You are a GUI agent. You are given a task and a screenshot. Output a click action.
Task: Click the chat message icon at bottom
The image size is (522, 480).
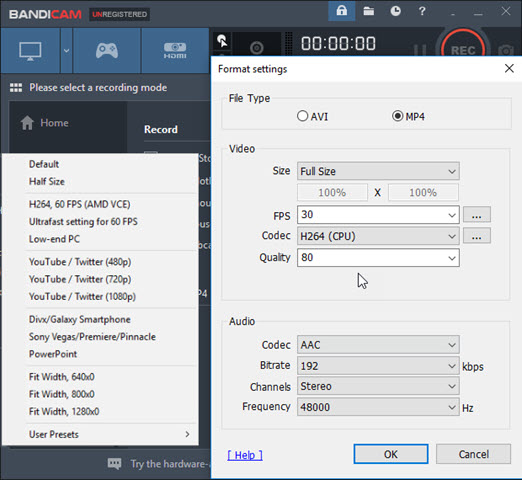click(x=114, y=464)
